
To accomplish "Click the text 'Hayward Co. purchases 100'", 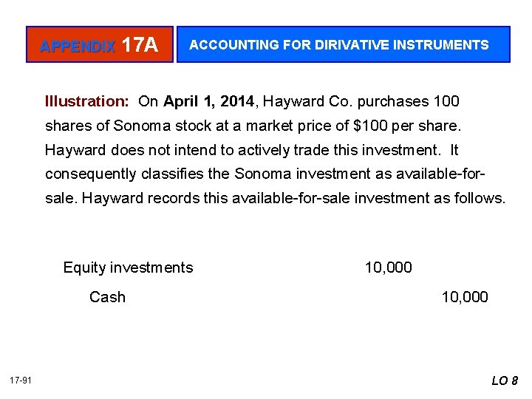I will (361, 101).
